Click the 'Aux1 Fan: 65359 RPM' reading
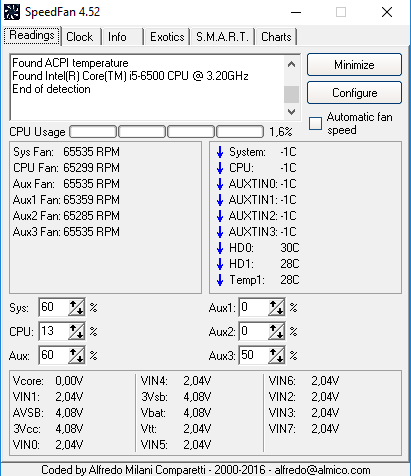Viewport: 411px width, 476px height. point(66,200)
